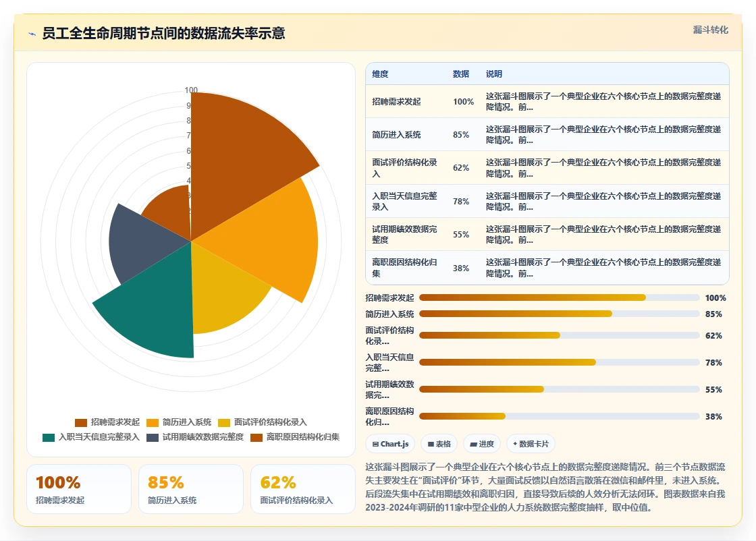
Task: Select table row cell 招聘需求发起
Action: tap(396, 102)
